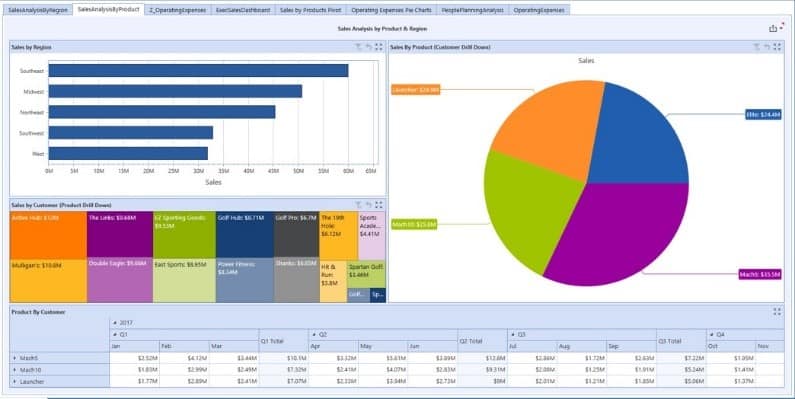Select Golf Pro treemap tile
This screenshot has height=399, width=795.
pos(297,235)
